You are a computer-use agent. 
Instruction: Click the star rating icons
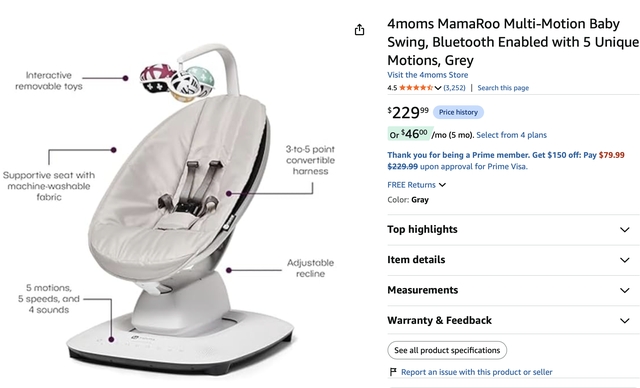click(416, 88)
